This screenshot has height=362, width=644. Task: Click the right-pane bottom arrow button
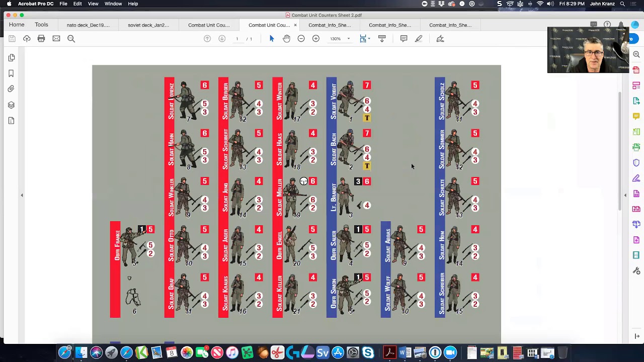click(636, 336)
